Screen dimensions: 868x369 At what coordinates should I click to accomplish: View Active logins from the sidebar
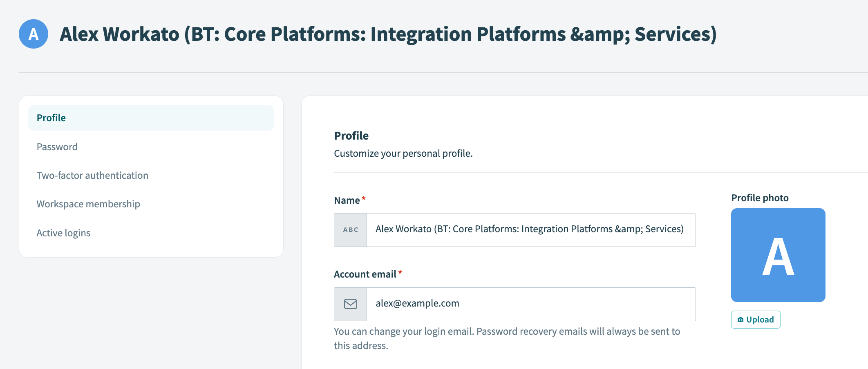63,233
